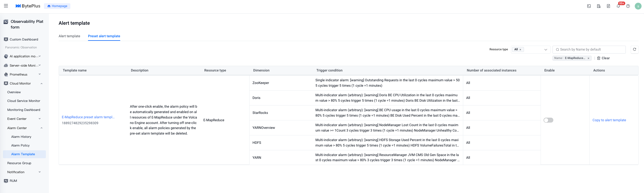Click the notification bell icon
This screenshot has height=193, width=644.
coord(618,6)
